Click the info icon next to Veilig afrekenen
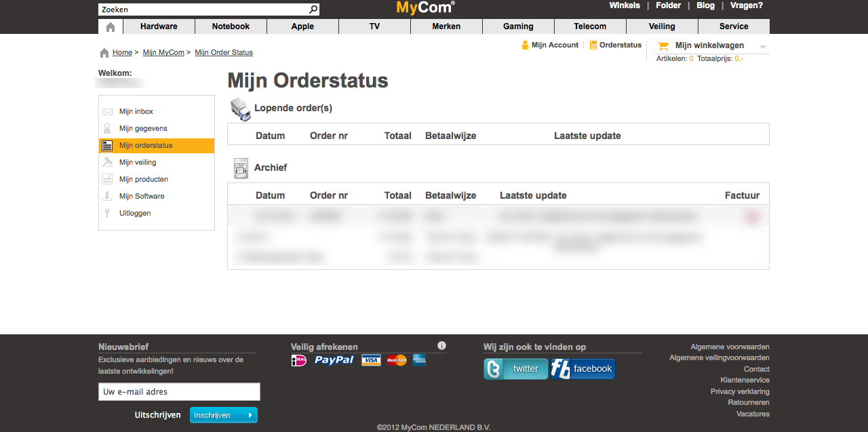 [x=442, y=346]
